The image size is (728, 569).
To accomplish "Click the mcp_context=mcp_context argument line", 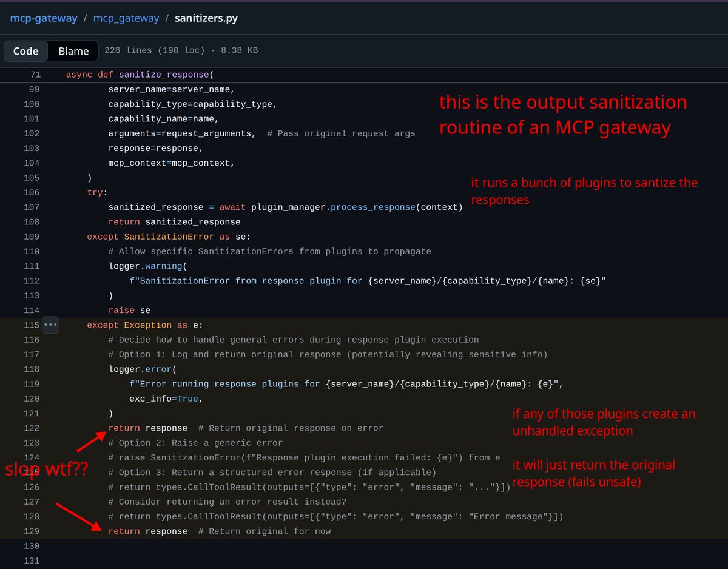I will (171, 163).
